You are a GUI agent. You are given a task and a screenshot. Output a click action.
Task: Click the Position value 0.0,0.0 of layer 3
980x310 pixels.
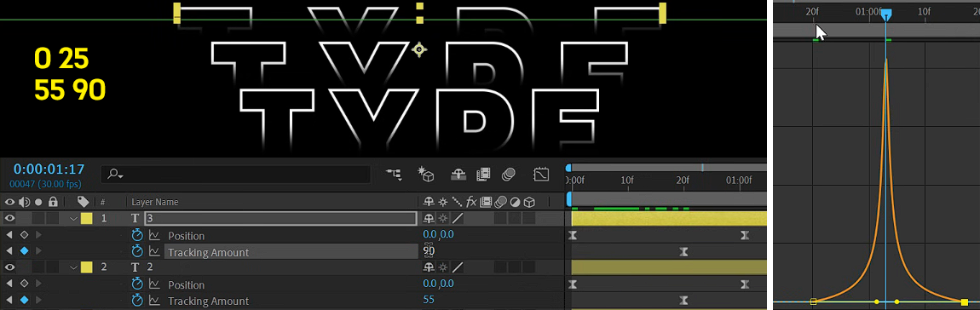coord(438,233)
